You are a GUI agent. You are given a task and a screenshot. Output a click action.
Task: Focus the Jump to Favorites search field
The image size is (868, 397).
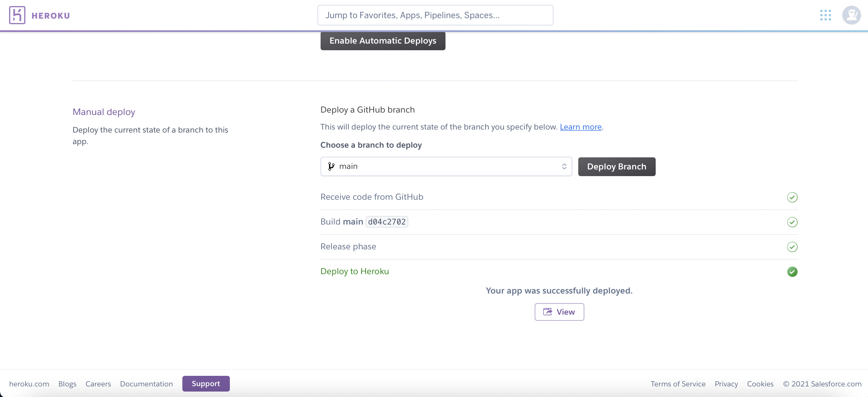[435, 15]
